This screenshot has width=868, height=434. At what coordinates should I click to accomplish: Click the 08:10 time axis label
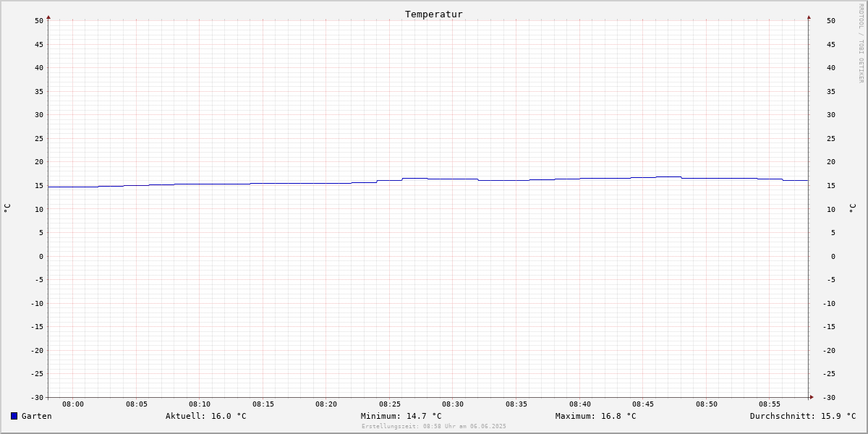click(200, 404)
